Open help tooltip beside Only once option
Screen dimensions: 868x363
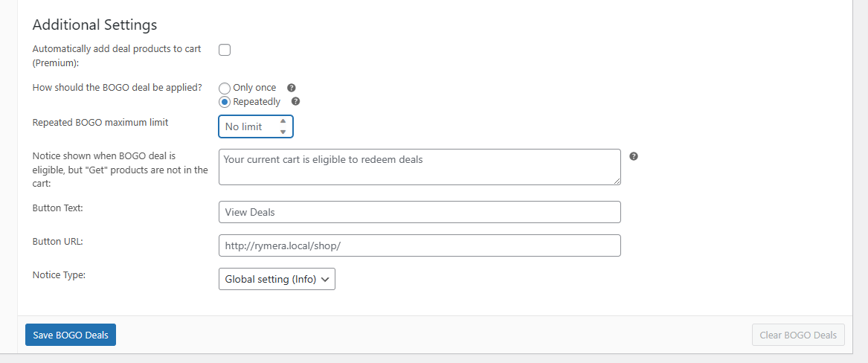[292, 88]
